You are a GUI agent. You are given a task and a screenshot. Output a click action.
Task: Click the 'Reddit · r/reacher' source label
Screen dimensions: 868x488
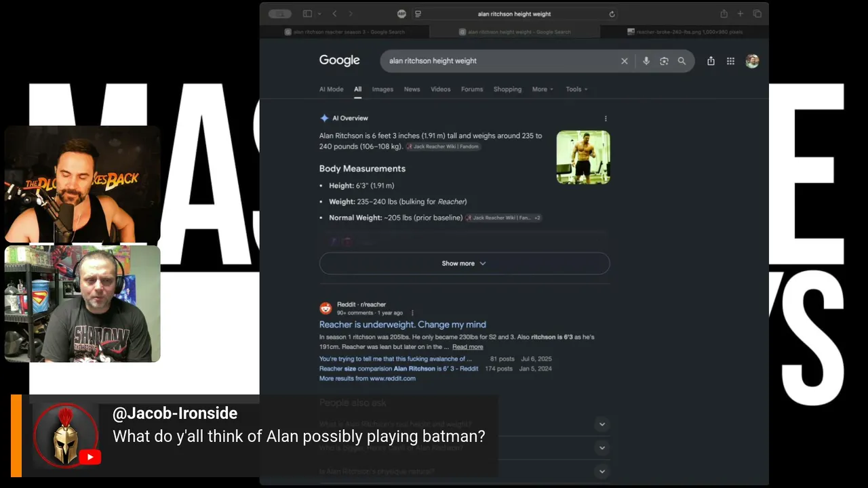point(361,305)
